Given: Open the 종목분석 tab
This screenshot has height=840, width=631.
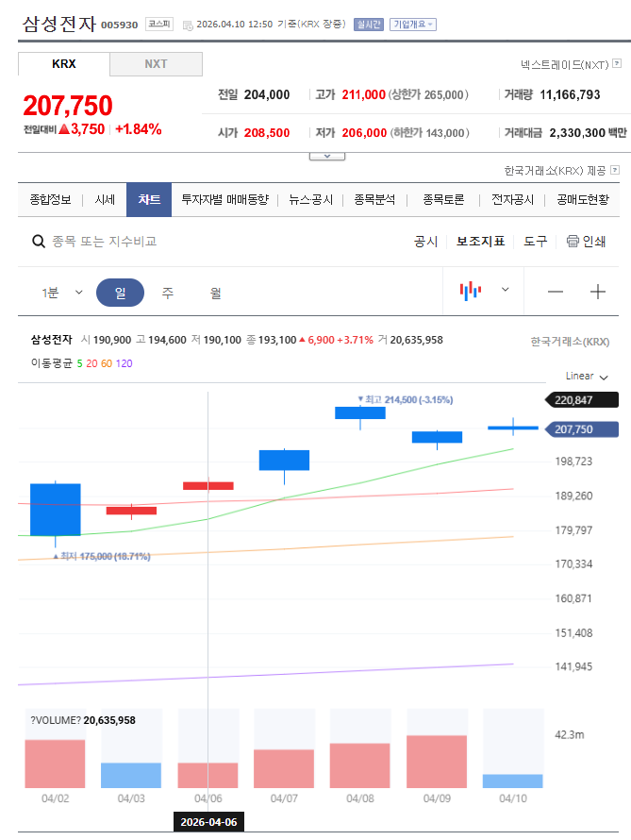Looking at the screenshot, I should pos(374,200).
